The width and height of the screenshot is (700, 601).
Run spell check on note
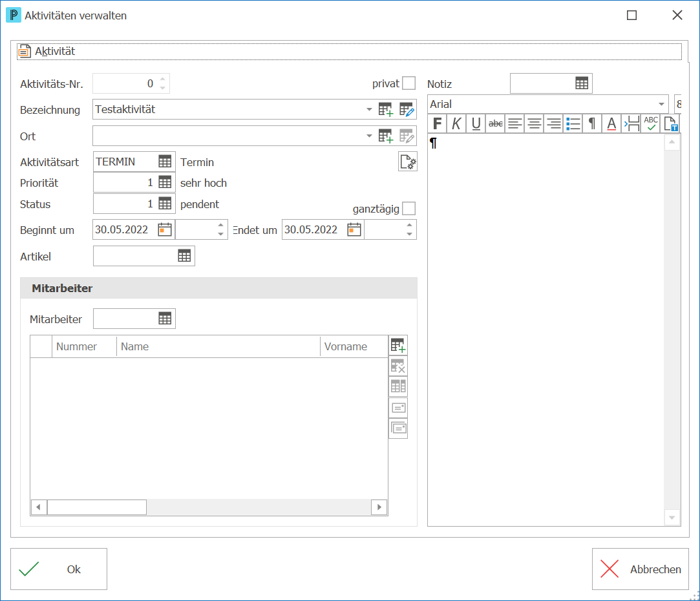point(651,123)
